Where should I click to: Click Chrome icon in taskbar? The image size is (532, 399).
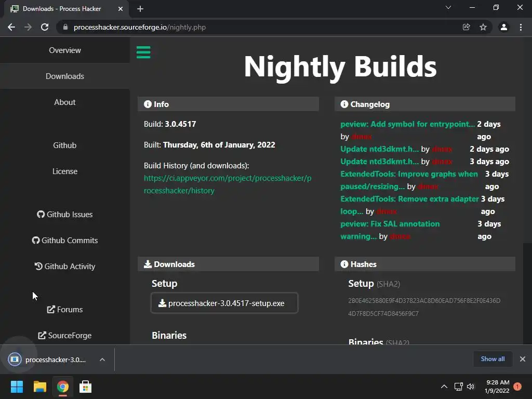[63, 387]
